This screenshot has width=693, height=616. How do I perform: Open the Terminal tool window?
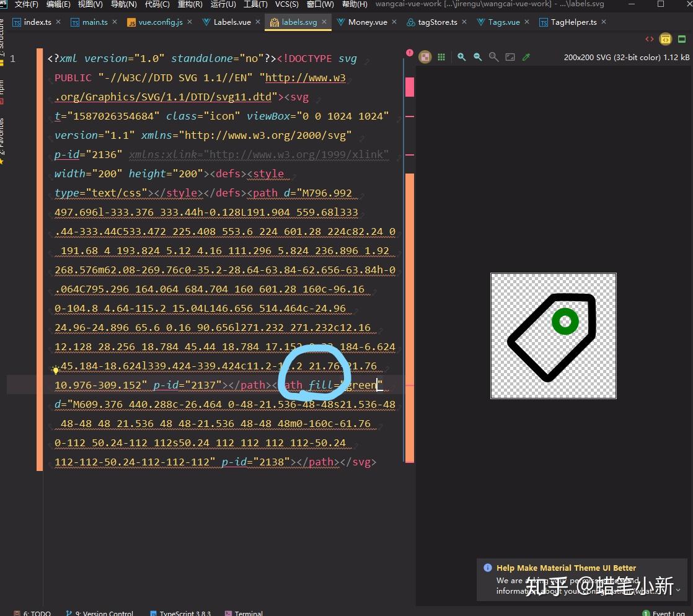[244, 612]
